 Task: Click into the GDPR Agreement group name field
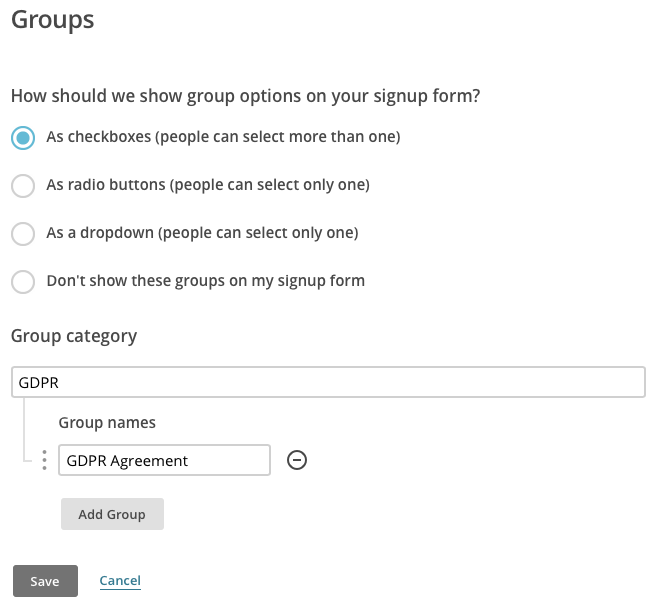pyautogui.click(x=164, y=460)
